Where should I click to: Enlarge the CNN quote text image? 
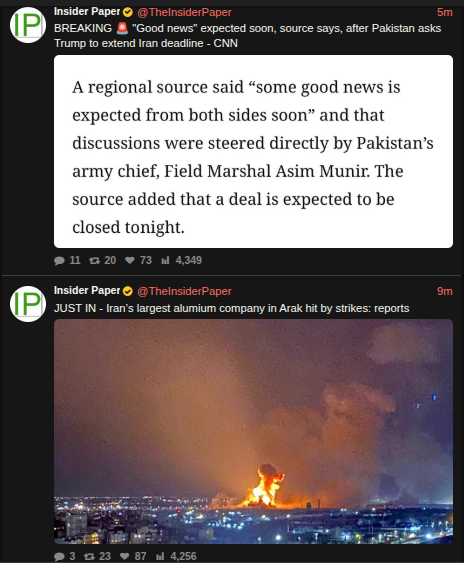click(x=253, y=152)
